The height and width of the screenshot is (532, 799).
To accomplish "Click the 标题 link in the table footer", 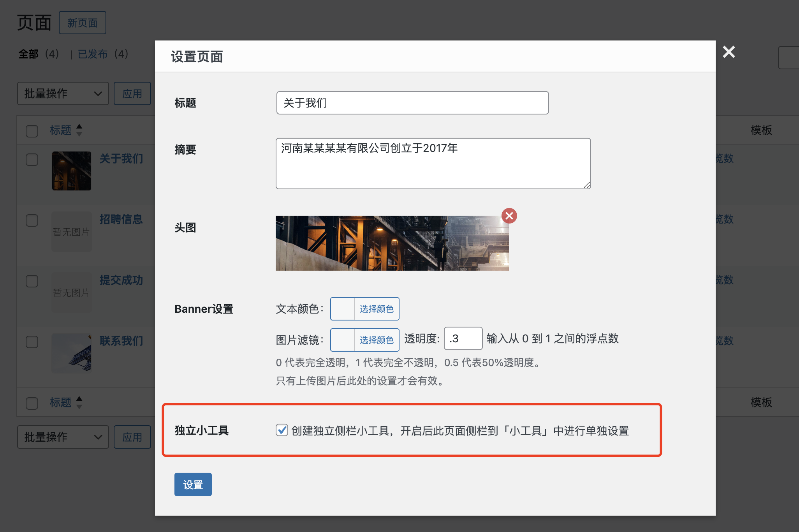I will point(61,402).
